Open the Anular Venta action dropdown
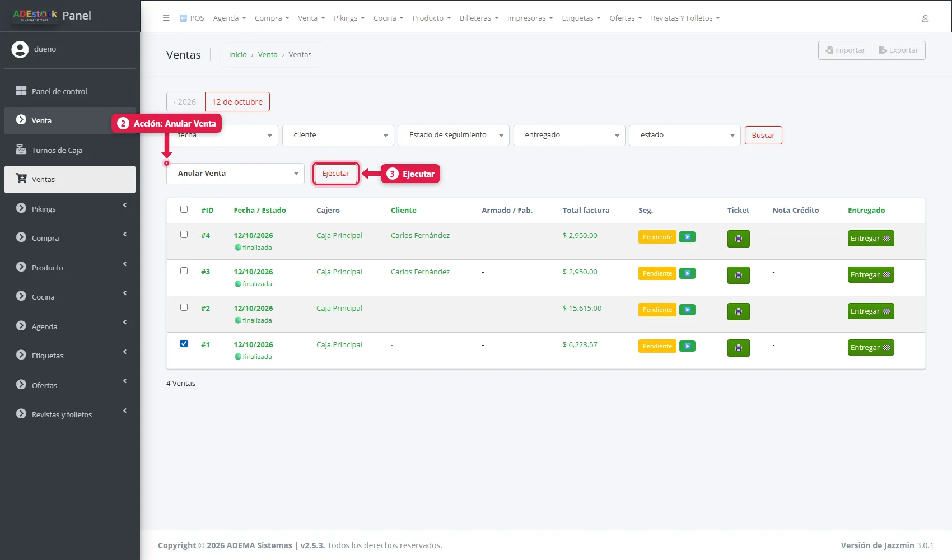The width and height of the screenshot is (952, 560). (235, 174)
